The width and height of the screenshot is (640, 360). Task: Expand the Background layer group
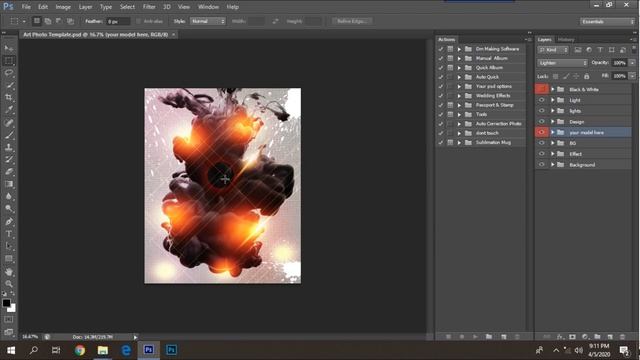coord(553,164)
